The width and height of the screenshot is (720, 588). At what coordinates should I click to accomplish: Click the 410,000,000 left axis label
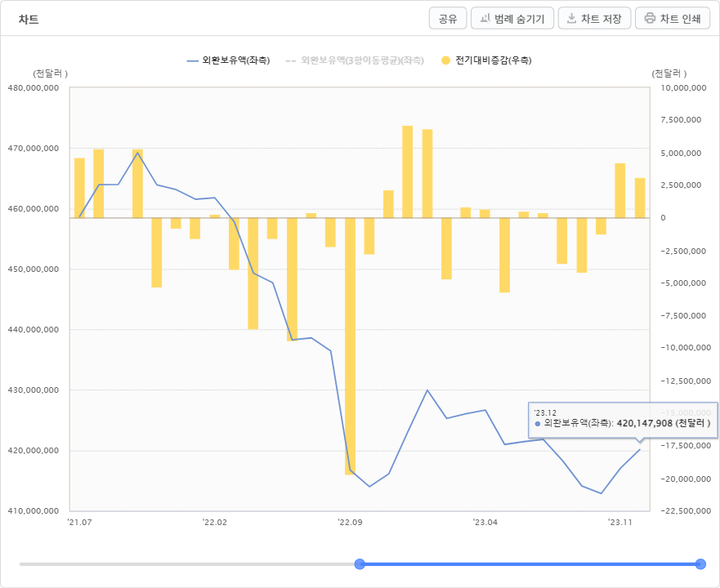point(34,511)
